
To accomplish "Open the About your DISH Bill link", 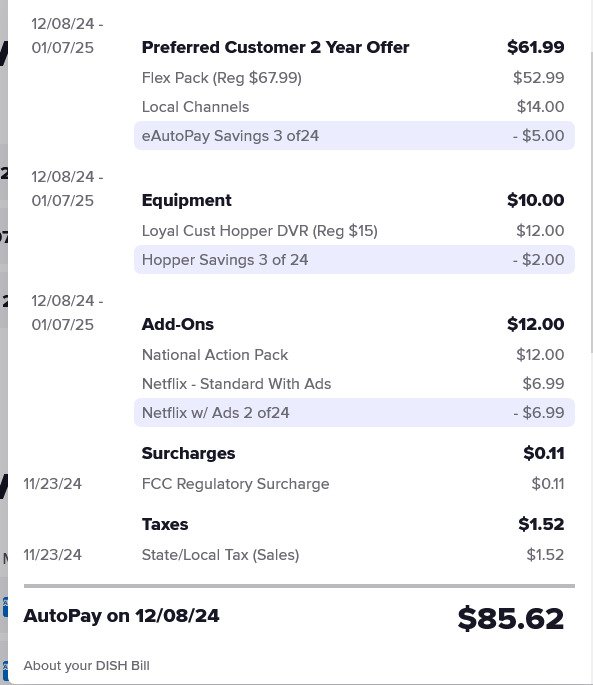I will [x=87, y=665].
